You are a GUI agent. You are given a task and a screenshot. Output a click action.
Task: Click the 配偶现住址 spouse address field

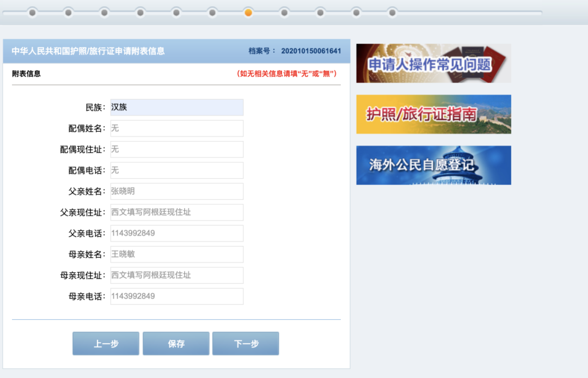[x=175, y=149]
